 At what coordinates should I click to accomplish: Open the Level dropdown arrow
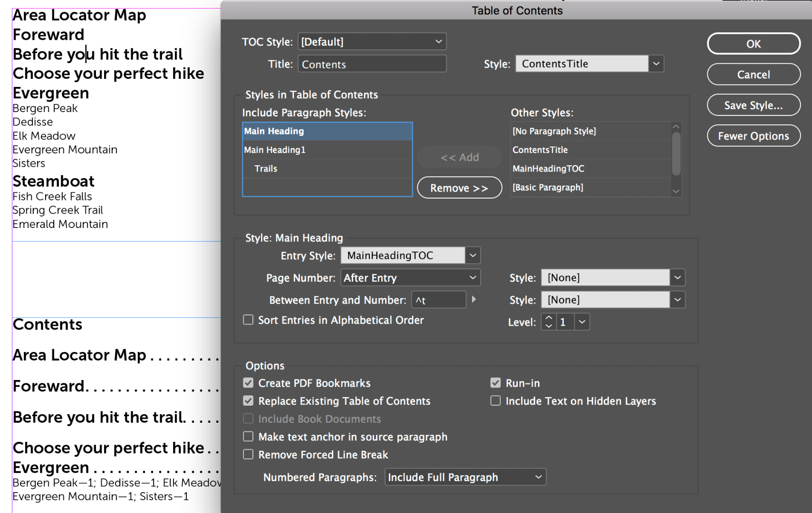tap(582, 322)
